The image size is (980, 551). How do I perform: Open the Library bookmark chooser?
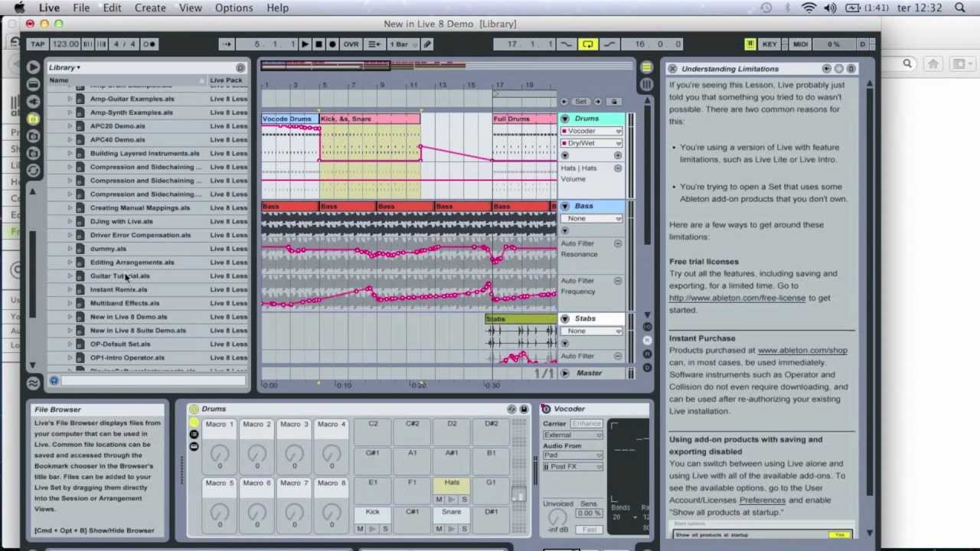pyautogui.click(x=65, y=67)
